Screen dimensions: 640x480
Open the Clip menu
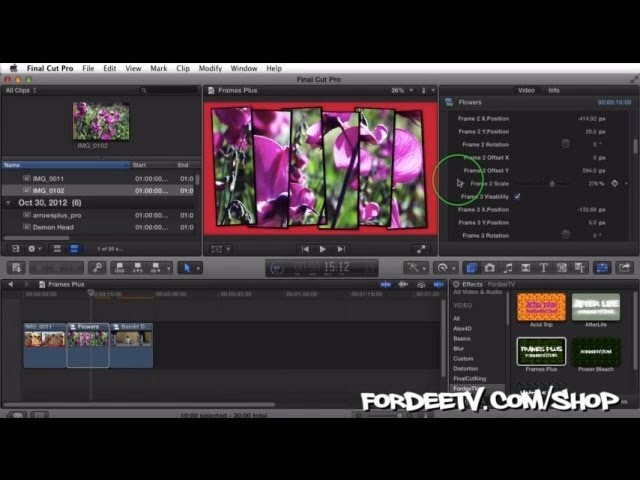click(x=183, y=68)
